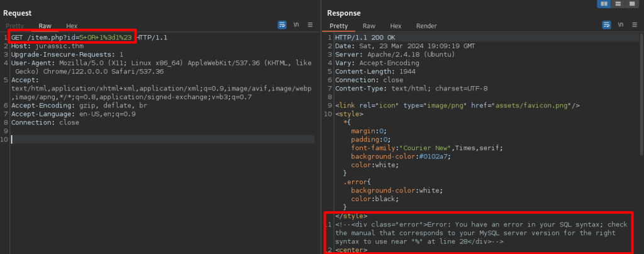Image resolution: width=644 pixels, height=254 pixels.
Task: Switch Response view to Raw tab
Action: tap(369, 26)
